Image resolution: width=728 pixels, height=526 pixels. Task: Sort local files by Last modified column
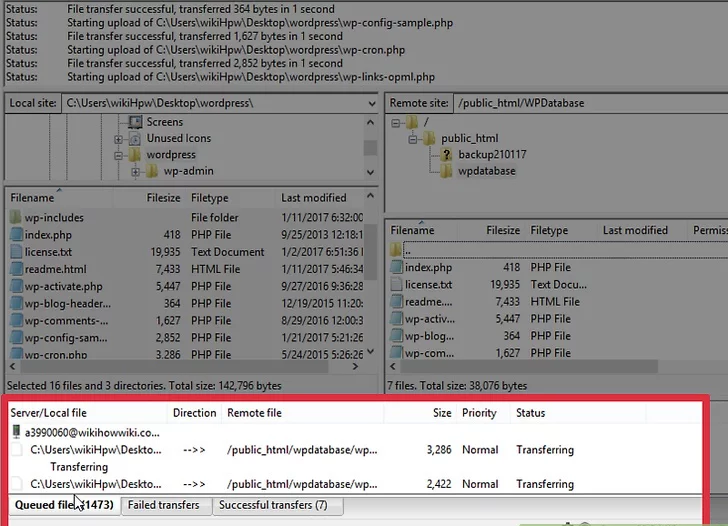(x=314, y=198)
